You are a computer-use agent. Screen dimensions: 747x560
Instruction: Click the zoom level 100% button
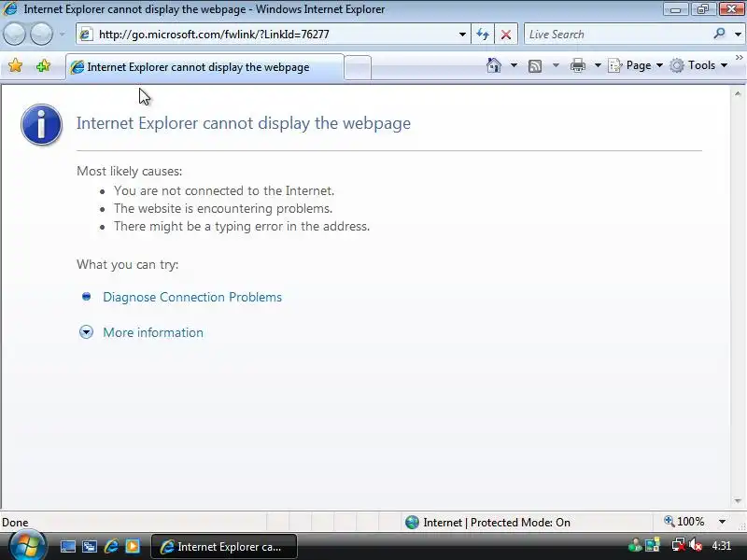[x=684, y=522]
